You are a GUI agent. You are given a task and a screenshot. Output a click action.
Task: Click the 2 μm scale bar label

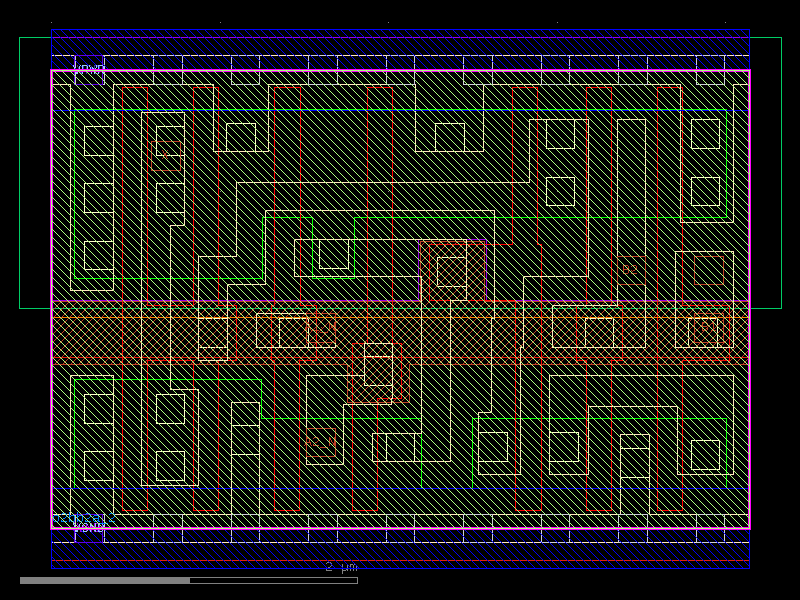pyautogui.click(x=340, y=567)
